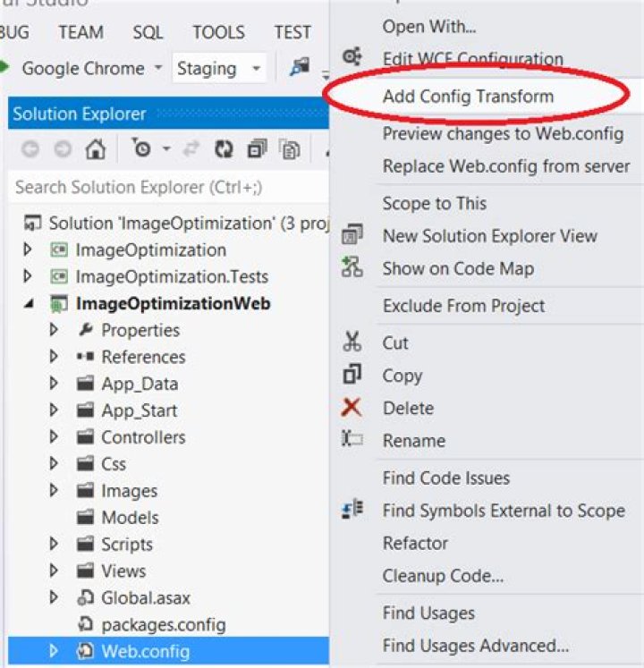644x668 pixels.
Task: Click the Search Solution Explorer field
Action: point(169,187)
